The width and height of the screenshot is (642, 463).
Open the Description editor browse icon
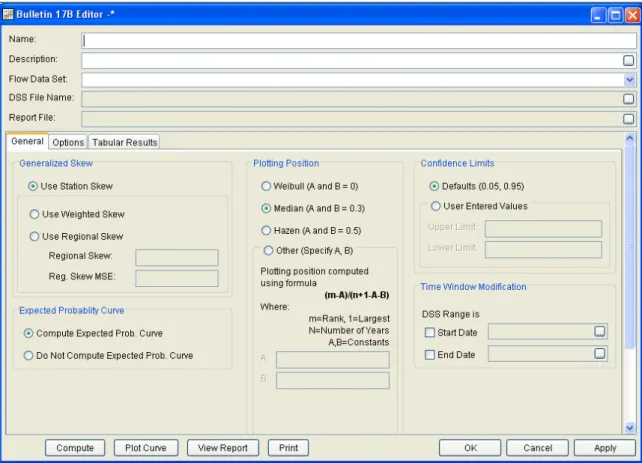pos(628,61)
